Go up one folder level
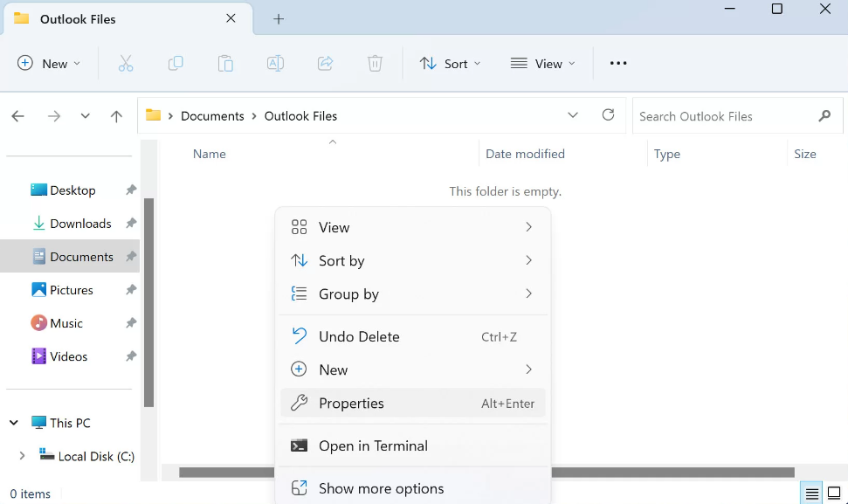848x504 pixels. (x=116, y=116)
